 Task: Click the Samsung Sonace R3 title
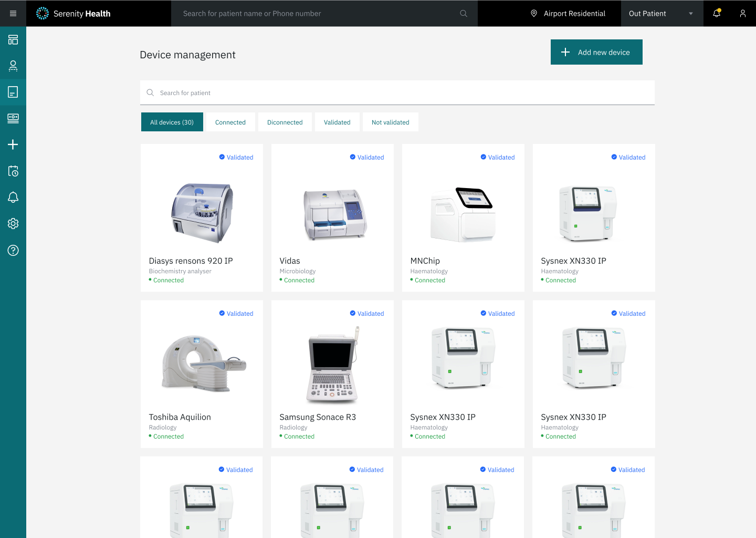tap(318, 417)
